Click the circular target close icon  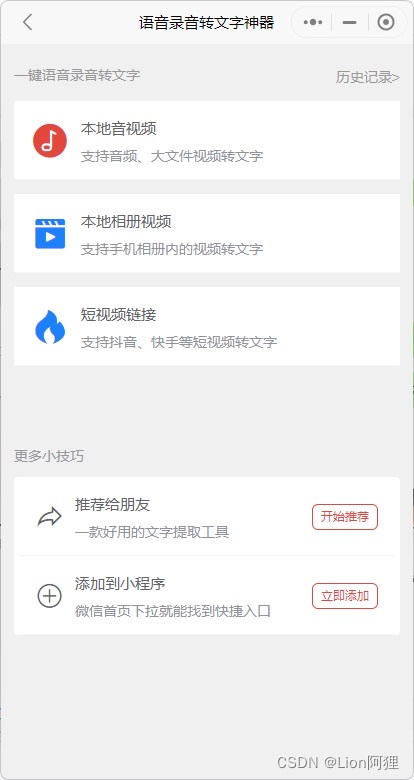coord(386,22)
